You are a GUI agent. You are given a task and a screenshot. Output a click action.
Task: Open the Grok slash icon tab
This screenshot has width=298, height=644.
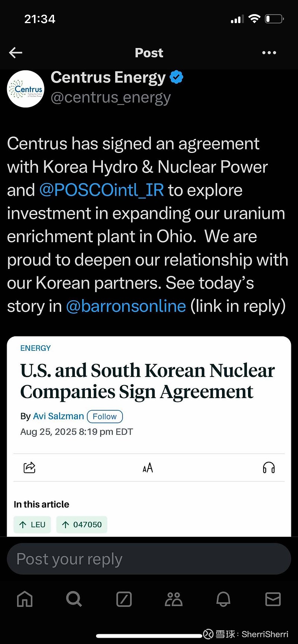coord(124,599)
